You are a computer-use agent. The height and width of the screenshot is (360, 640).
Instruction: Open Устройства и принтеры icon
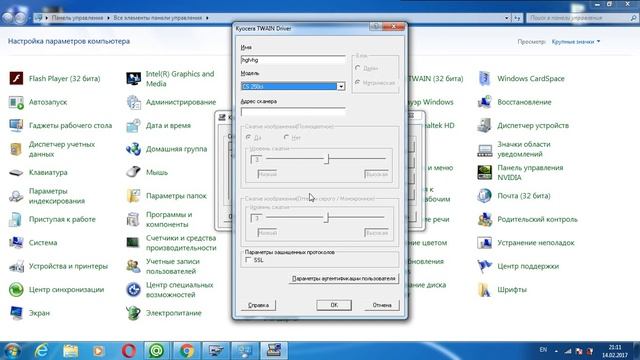coord(16,266)
